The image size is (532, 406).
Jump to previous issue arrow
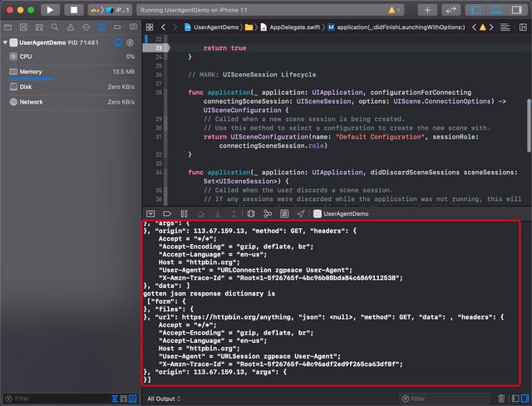pos(474,27)
